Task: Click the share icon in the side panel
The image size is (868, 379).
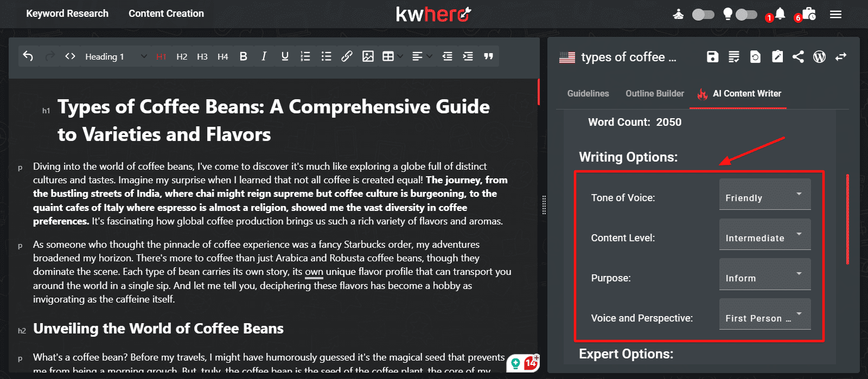Action: (798, 57)
